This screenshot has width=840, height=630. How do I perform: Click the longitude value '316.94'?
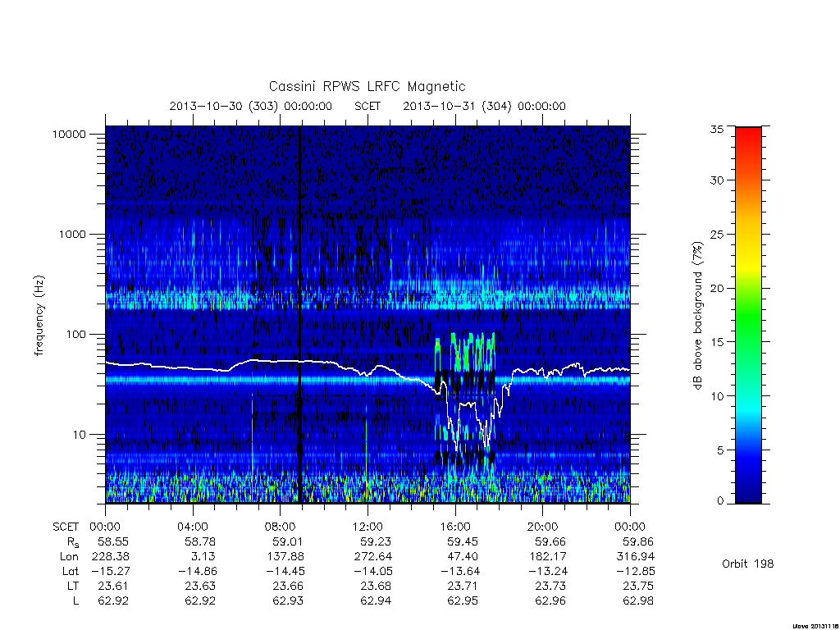coord(636,557)
